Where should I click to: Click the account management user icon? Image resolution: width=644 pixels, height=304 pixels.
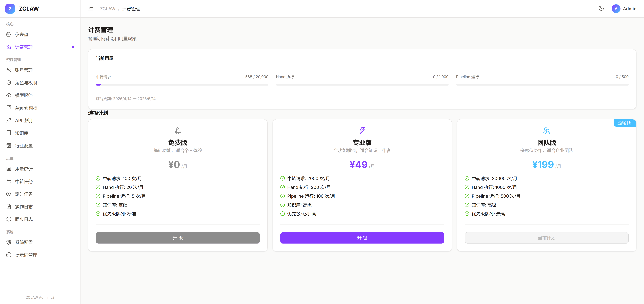(9, 70)
